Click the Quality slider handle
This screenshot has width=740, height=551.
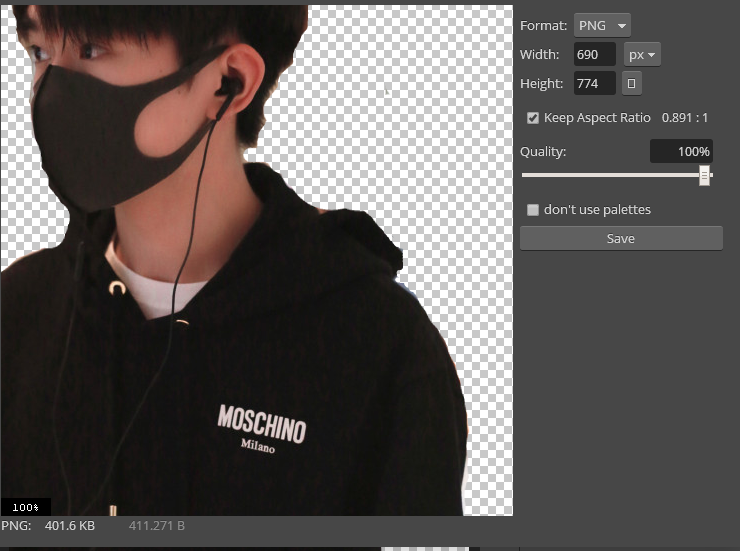704,175
